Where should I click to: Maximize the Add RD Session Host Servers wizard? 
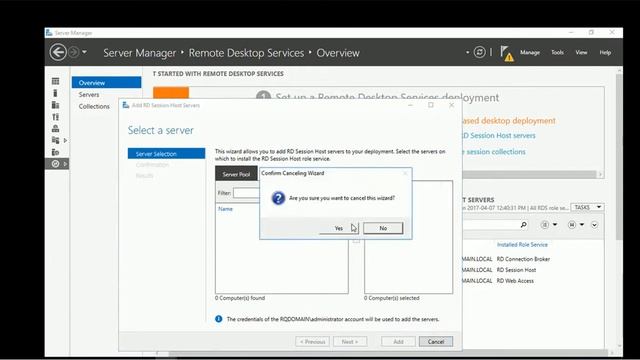[431, 105]
